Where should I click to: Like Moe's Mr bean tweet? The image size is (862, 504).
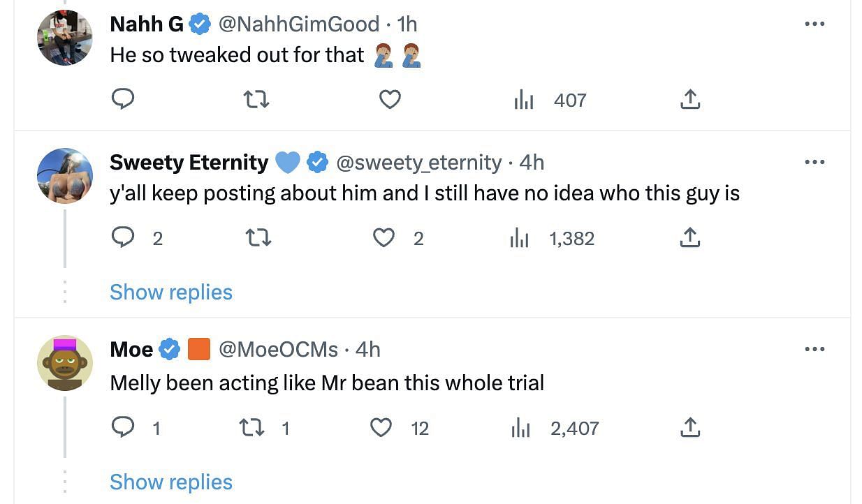[x=399, y=427]
